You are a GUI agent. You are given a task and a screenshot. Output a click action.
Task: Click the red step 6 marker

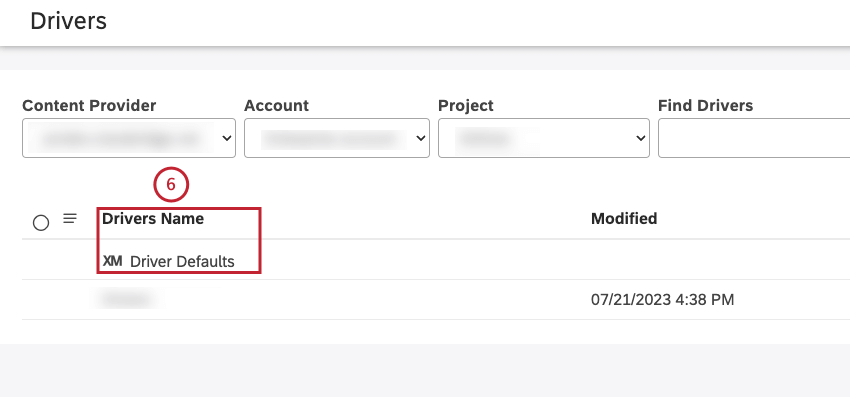(x=171, y=185)
